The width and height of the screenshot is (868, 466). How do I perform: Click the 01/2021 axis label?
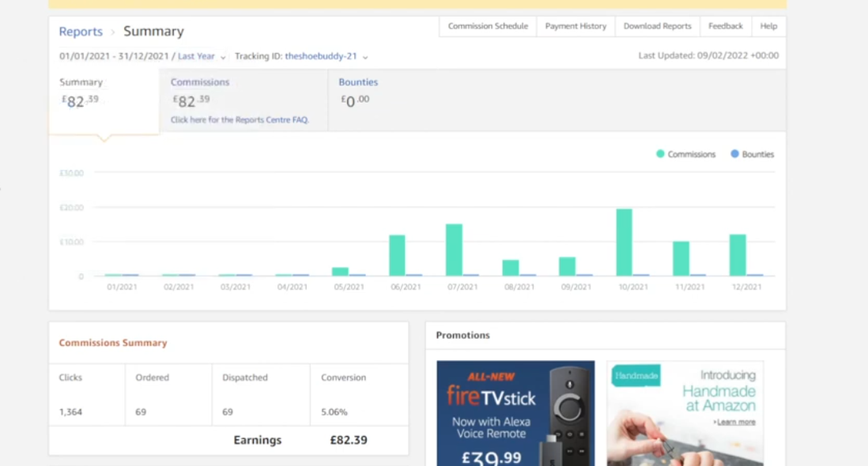(122, 287)
